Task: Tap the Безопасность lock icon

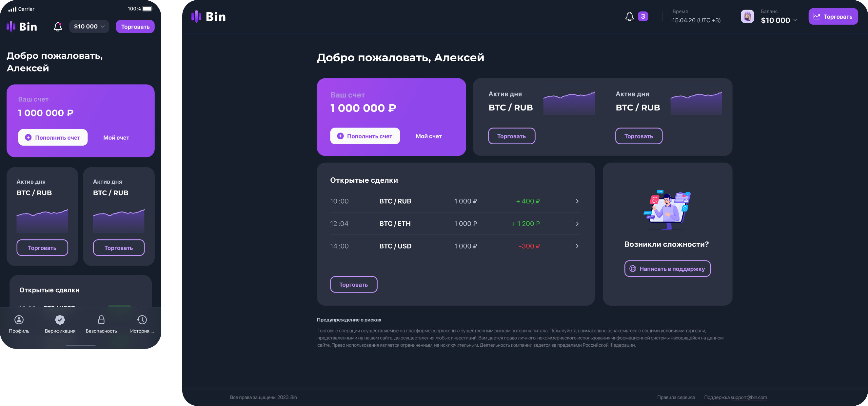Action: [101, 320]
